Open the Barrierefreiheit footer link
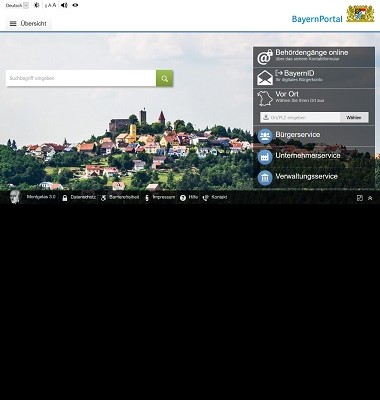380x400 pixels. (124, 197)
